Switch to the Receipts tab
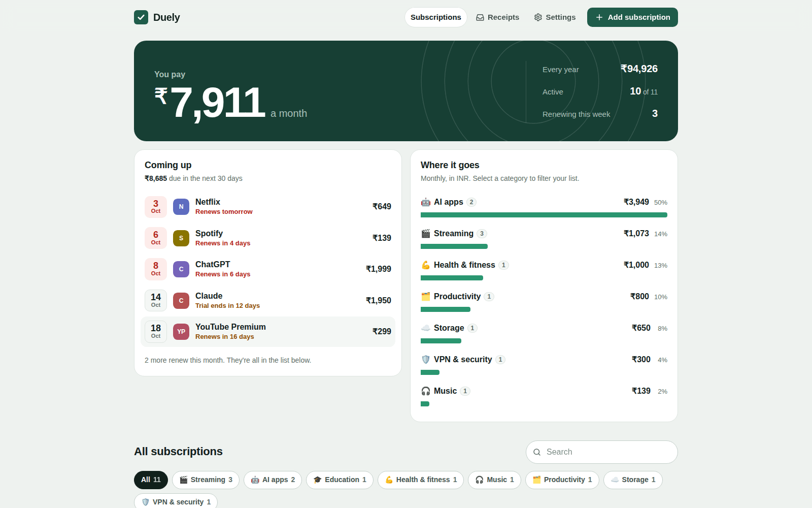812x508 pixels. click(x=497, y=17)
